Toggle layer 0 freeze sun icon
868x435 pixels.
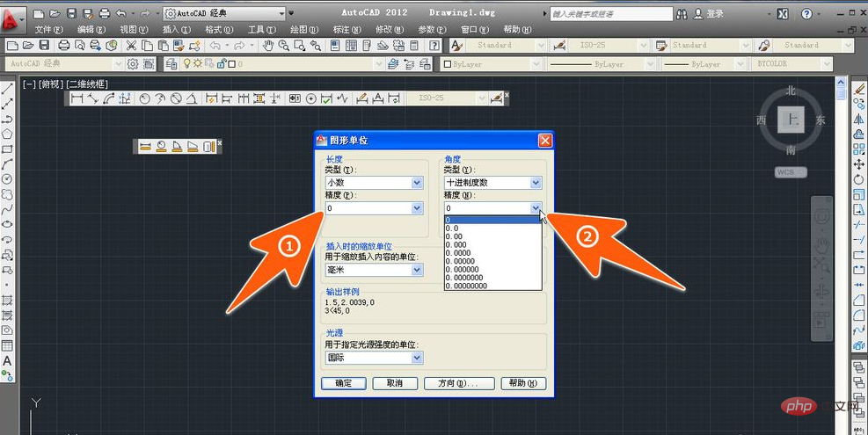(197, 64)
